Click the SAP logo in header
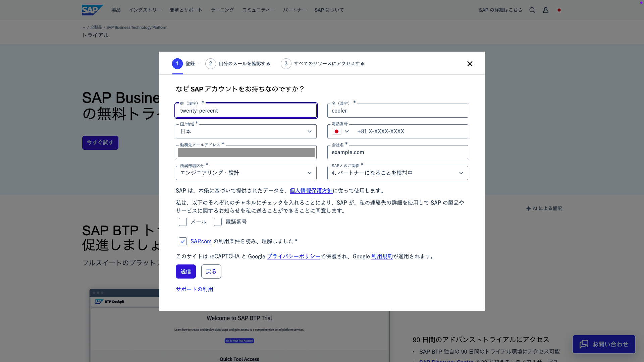 (x=92, y=10)
